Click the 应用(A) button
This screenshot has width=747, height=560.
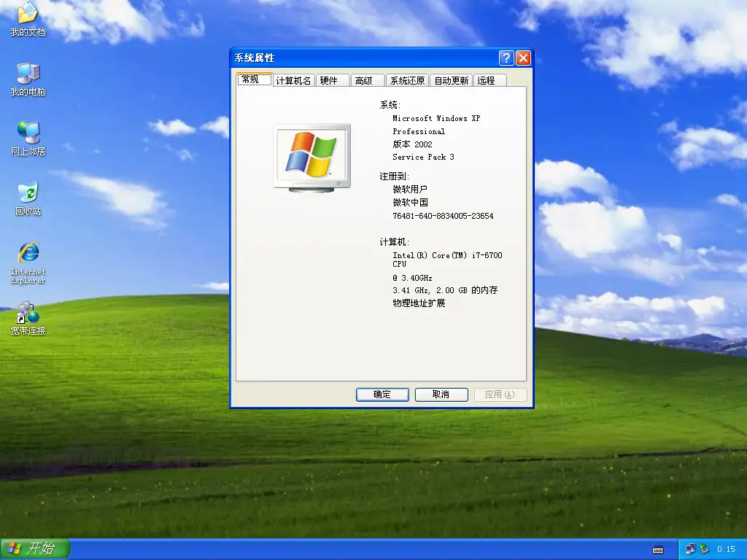point(500,394)
